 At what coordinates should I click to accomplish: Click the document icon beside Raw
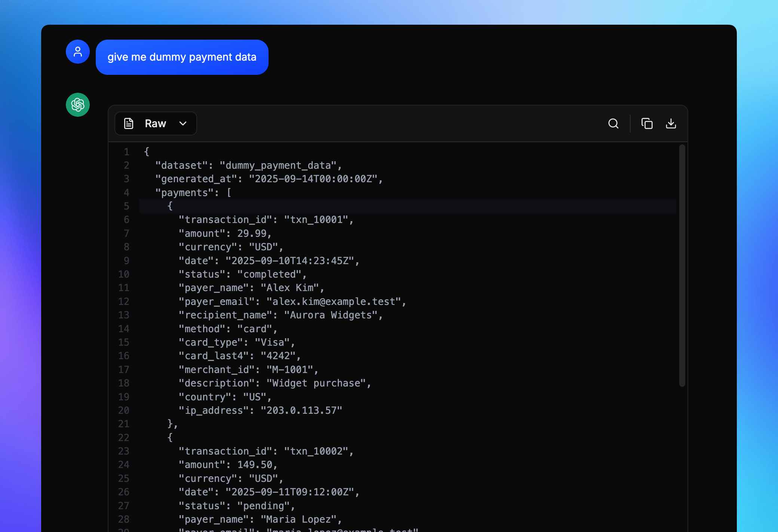[129, 123]
